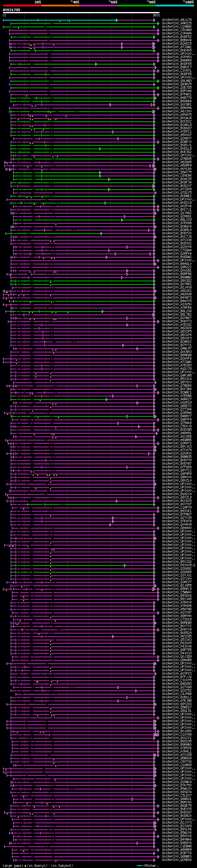This screenshot has height=868, width=197.
Task: Select the AV631795 query title
Action: pyautogui.click(x=11, y=10)
